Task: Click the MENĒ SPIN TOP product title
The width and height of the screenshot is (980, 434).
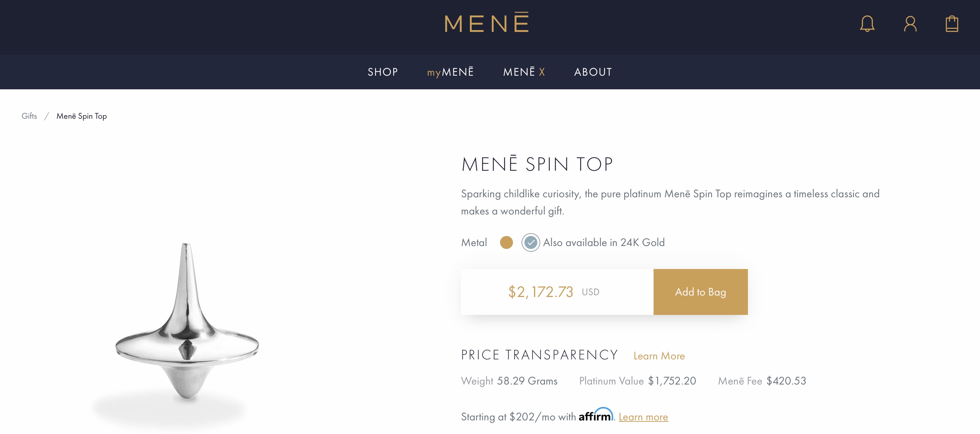Action: coord(537,164)
